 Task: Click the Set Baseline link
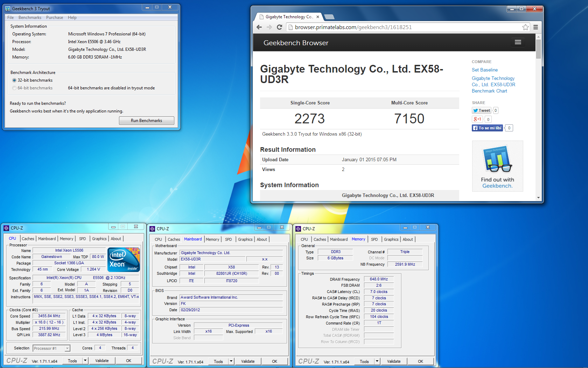tap(485, 70)
